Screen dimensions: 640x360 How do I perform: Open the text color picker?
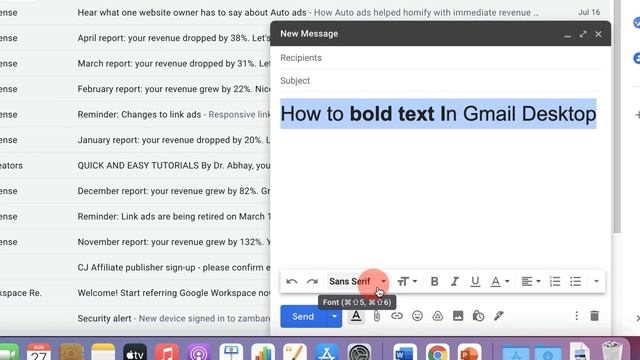[500, 282]
